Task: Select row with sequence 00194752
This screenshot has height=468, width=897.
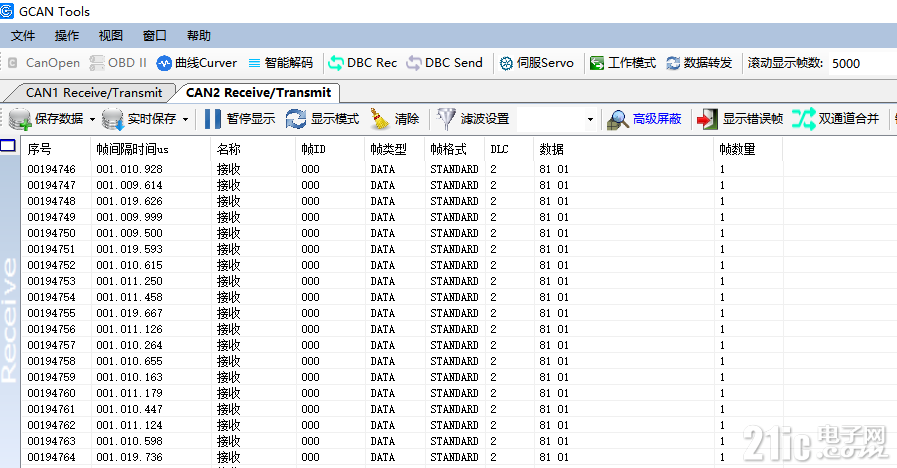Action: point(402,265)
